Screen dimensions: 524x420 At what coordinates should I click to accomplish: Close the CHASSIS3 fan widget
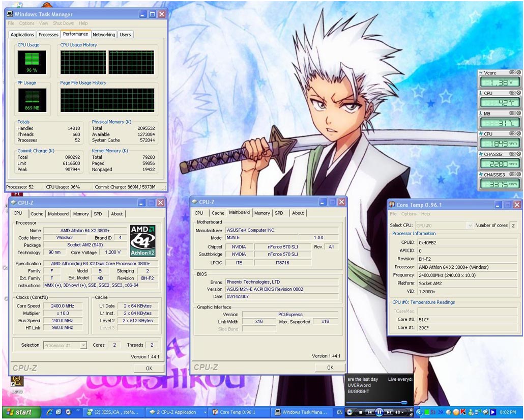pyautogui.click(x=518, y=174)
